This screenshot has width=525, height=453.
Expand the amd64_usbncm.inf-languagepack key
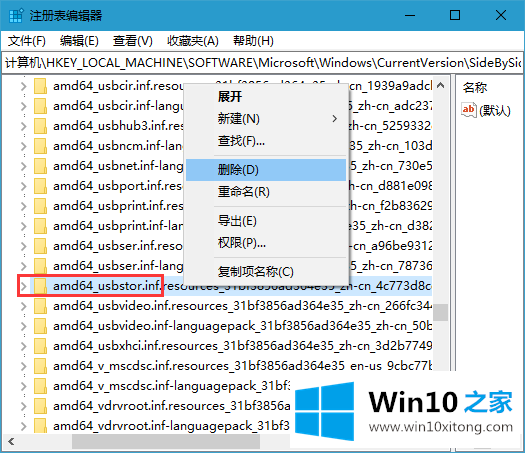point(23,146)
